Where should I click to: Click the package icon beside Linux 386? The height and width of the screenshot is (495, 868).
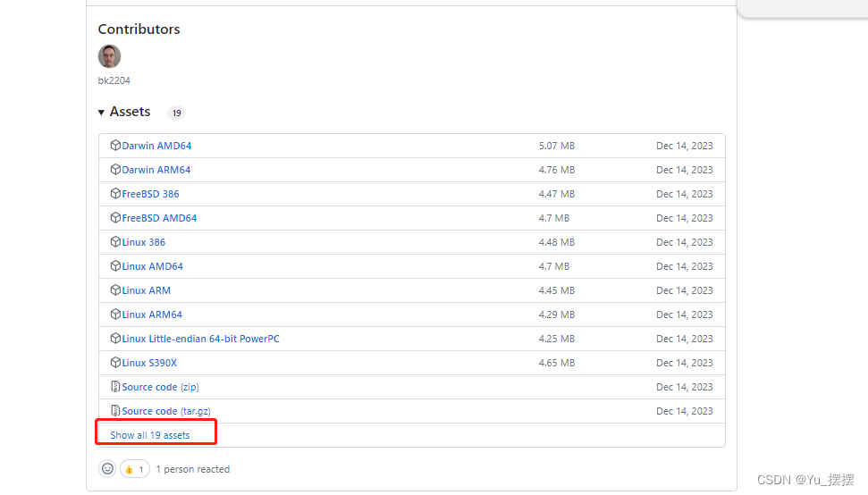(115, 242)
